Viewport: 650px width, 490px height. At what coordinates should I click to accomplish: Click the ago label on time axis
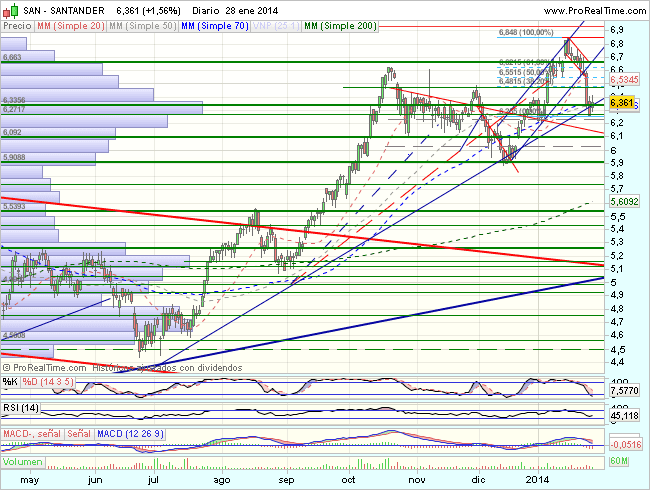click(222, 480)
